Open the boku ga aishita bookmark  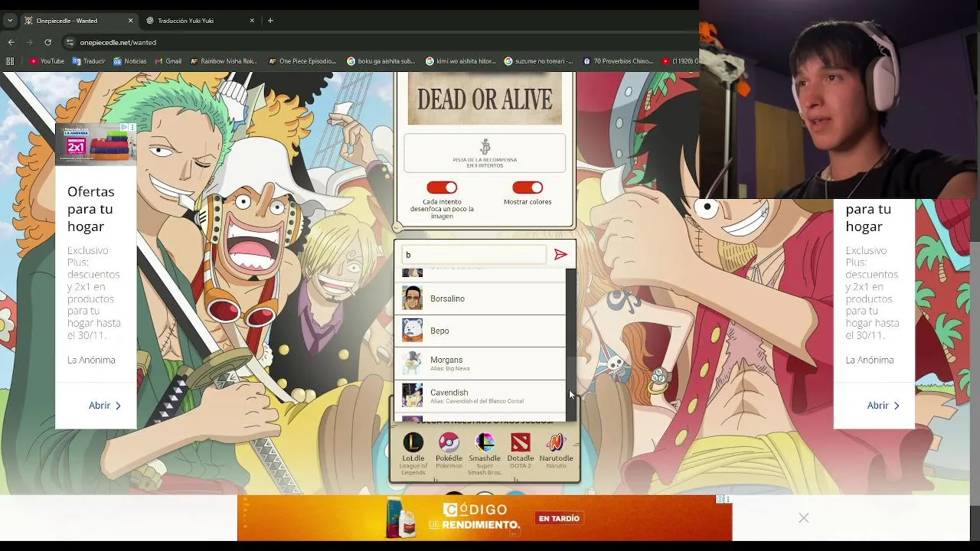(381, 61)
